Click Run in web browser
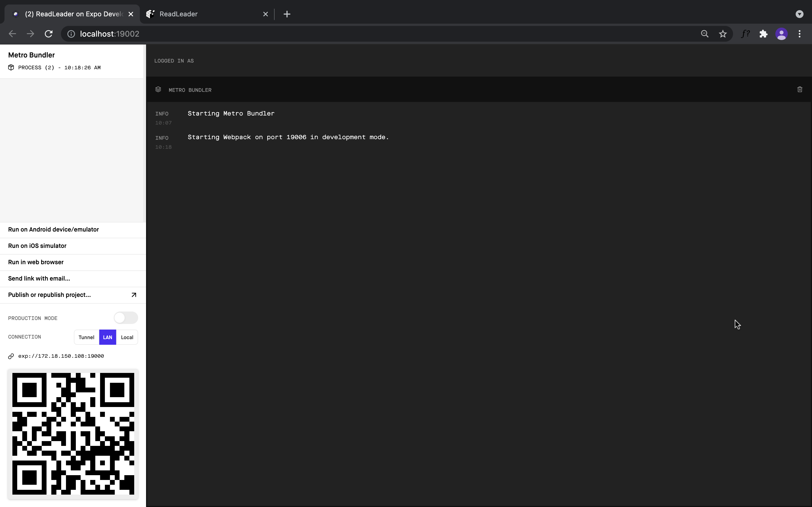 coord(36,262)
